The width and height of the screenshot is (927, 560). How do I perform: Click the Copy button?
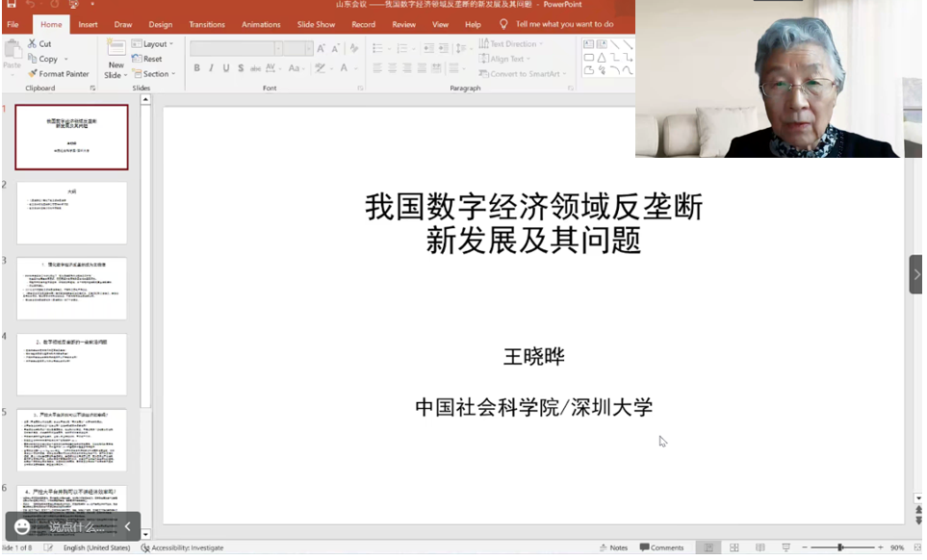pos(42,59)
